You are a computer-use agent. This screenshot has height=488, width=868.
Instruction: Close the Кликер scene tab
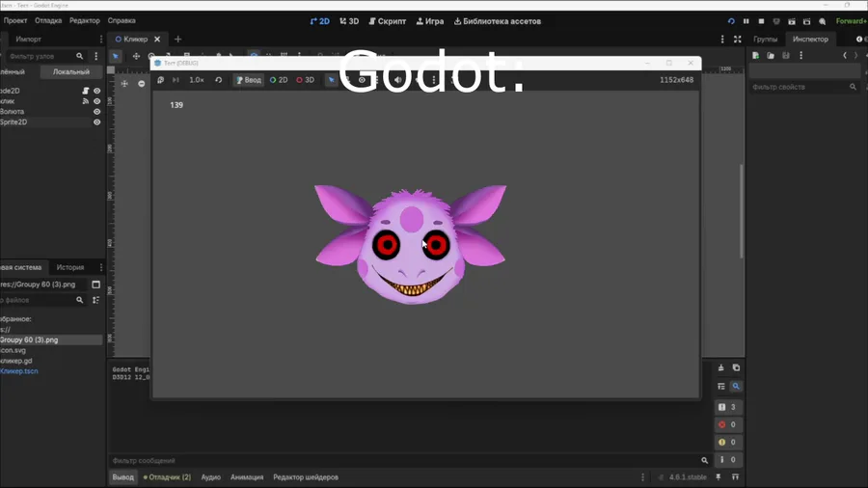point(157,40)
